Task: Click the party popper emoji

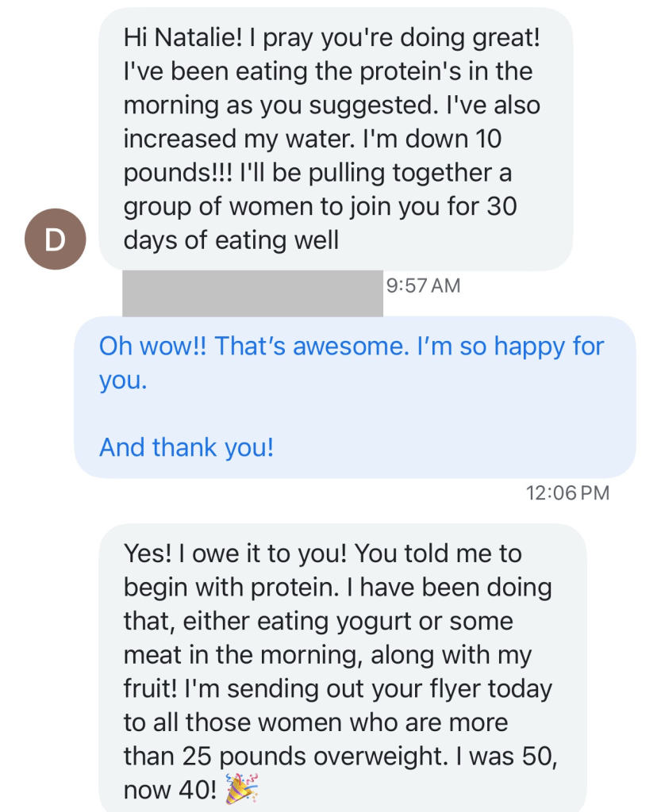Action: tap(243, 791)
